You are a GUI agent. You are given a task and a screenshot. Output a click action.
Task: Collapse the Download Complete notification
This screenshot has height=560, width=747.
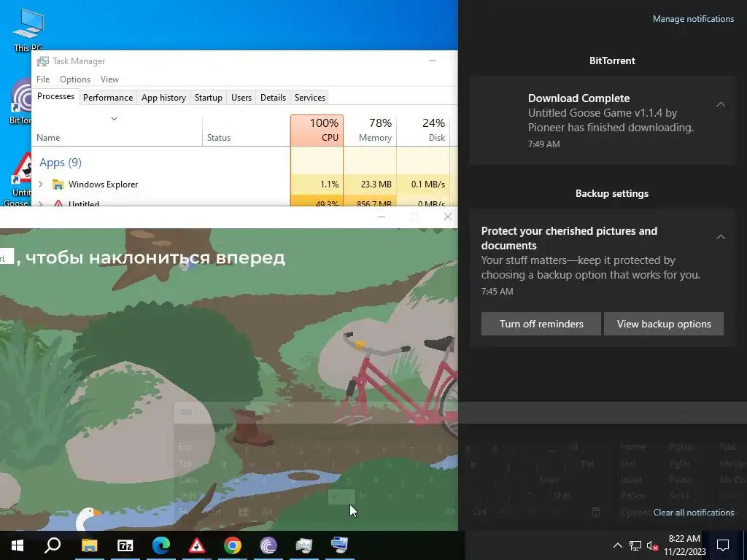(x=721, y=104)
